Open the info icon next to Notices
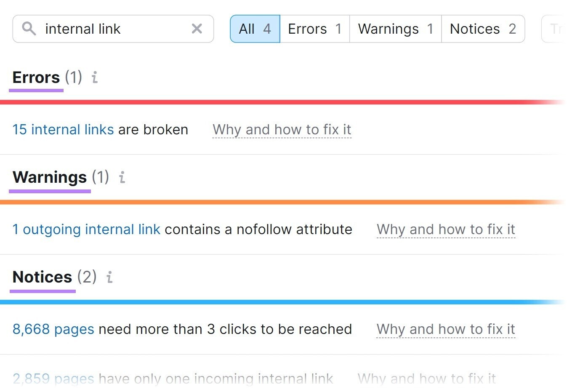Screen dimensions: 572x392 [x=109, y=277]
